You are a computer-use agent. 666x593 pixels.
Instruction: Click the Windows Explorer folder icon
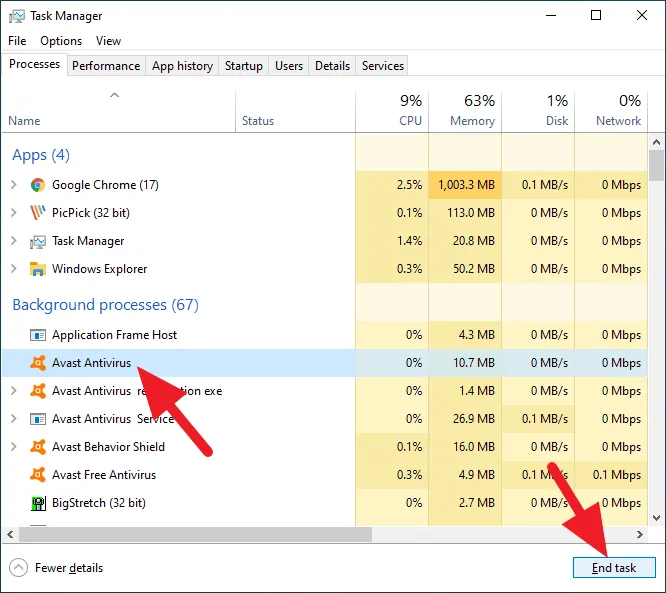[38, 269]
